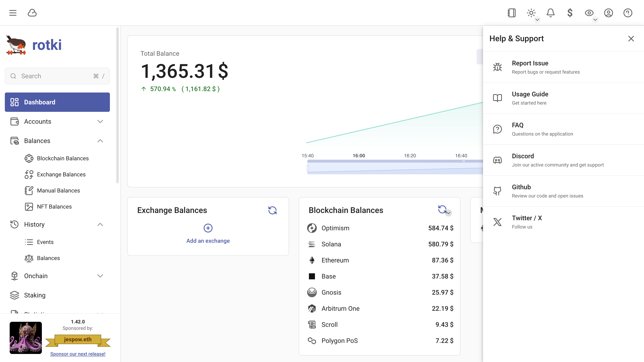
Task: Toggle privacy mode eye icon
Action: [589, 13]
